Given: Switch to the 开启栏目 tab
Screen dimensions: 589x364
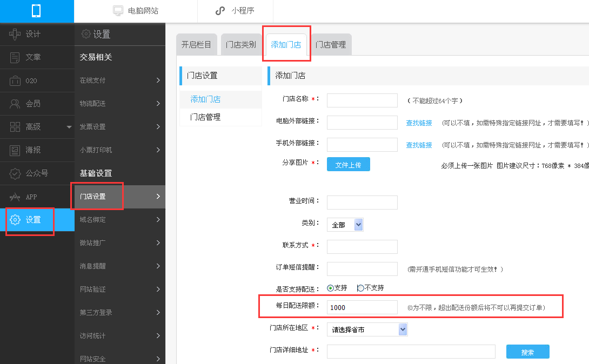Looking at the screenshot, I should tap(196, 45).
